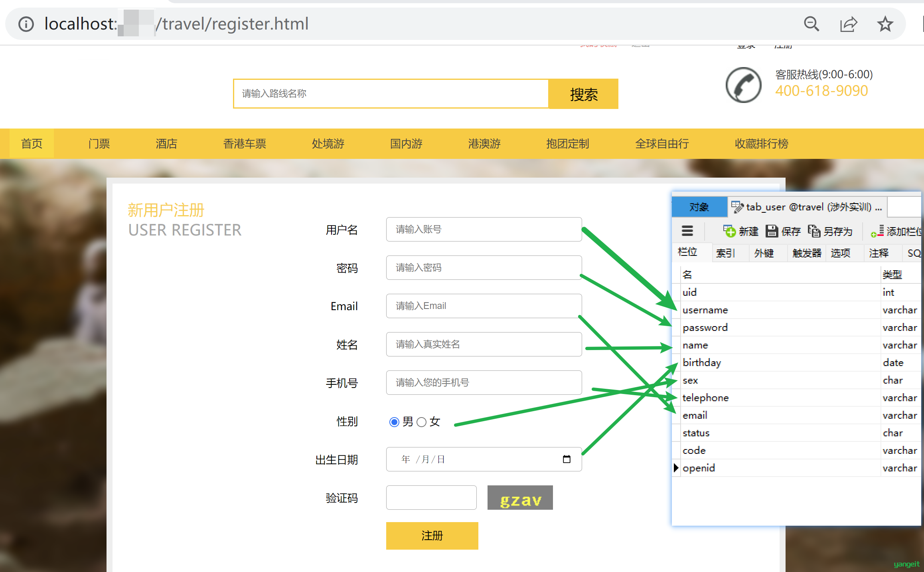Image resolution: width=924 pixels, height=572 pixels.
Task: Click the 密码 input field
Action: (x=484, y=267)
